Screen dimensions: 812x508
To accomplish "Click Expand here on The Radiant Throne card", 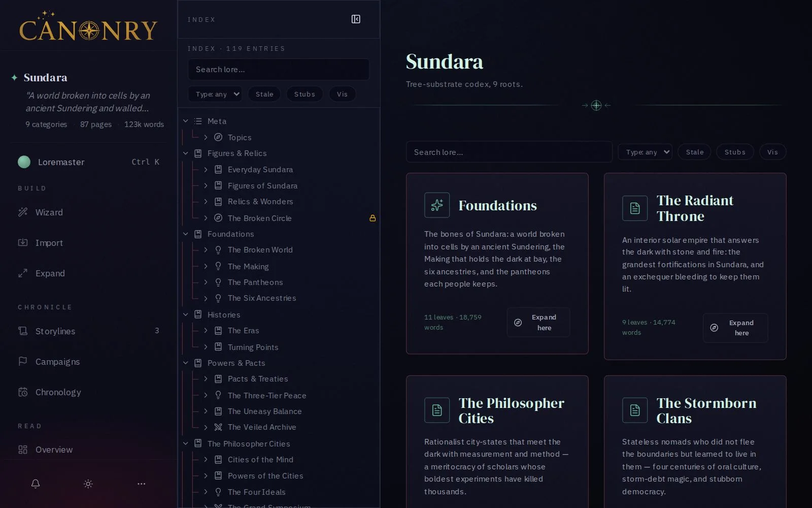I will click(x=735, y=328).
